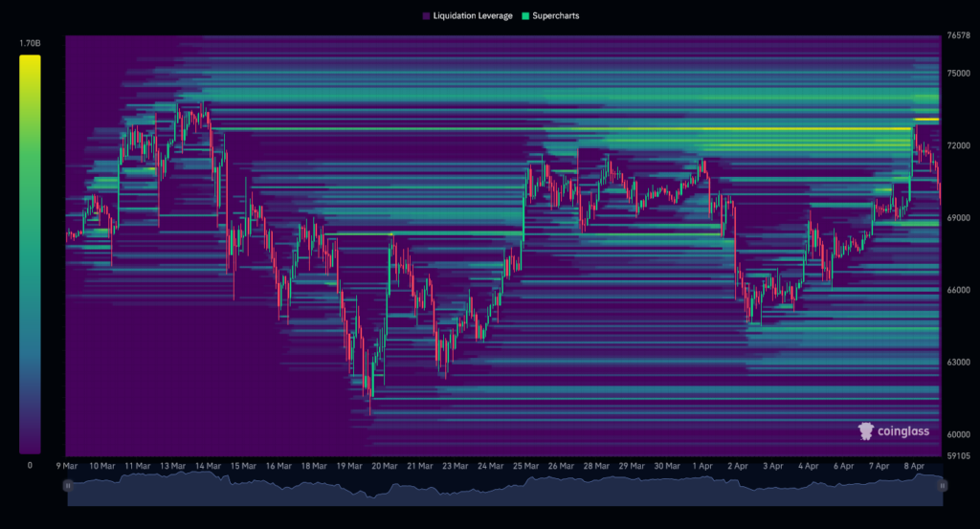Screen dimensions: 980x529
Task: Click the 26 Mar date label
Action: pos(561,466)
